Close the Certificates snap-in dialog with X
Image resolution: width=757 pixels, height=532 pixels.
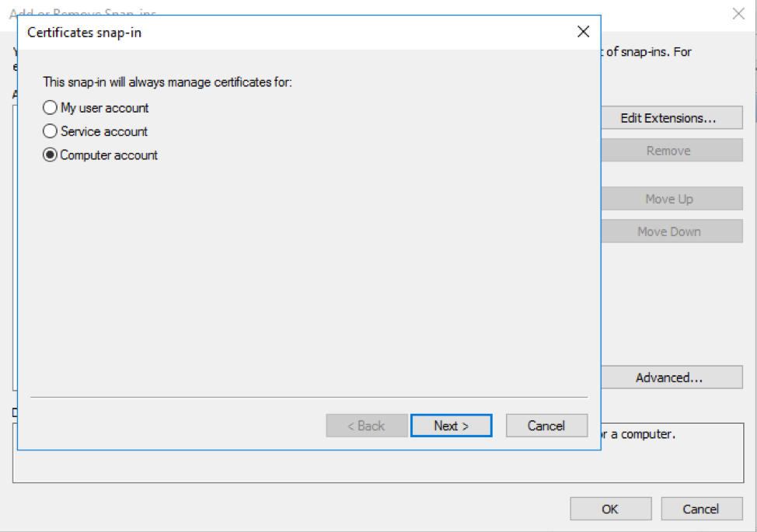click(x=583, y=32)
